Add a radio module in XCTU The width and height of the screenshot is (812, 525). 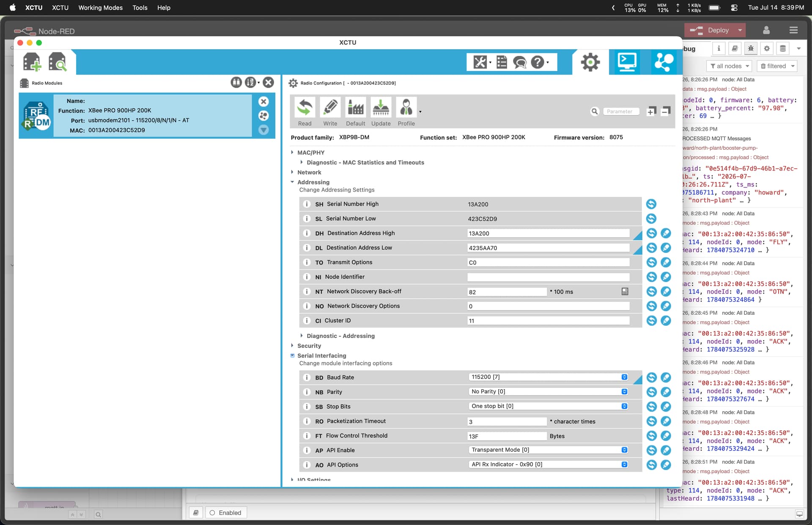pyautogui.click(x=32, y=62)
